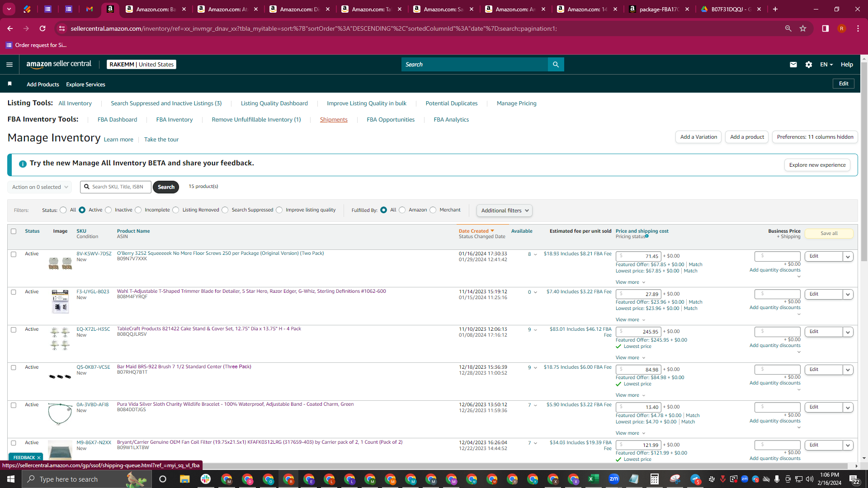Open Edit dropdown arrow for O'Berry screws row
This screenshot has height=488, width=868.
click(848, 257)
